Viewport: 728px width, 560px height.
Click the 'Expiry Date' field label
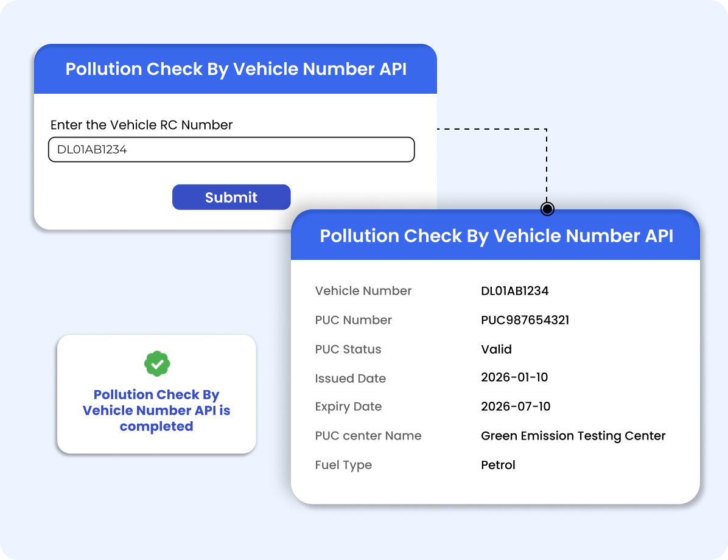348,407
